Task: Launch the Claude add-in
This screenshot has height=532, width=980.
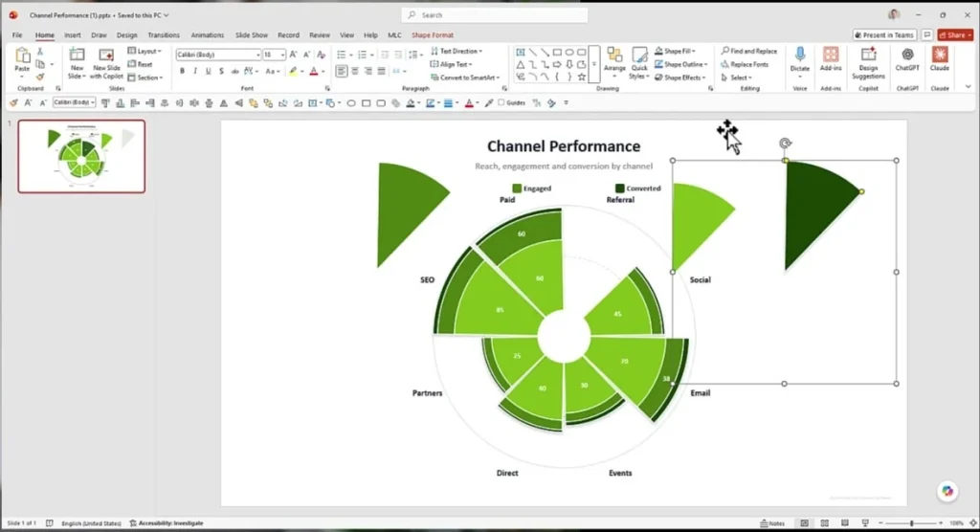Action: click(x=940, y=58)
